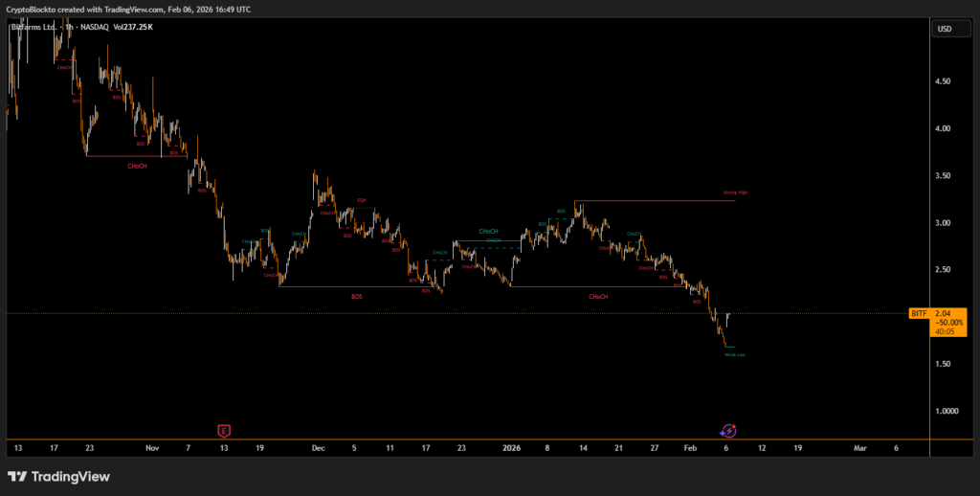Click the Strong High level label
The width and height of the screenshot is (980, 496).
click(x=736, y=192)
